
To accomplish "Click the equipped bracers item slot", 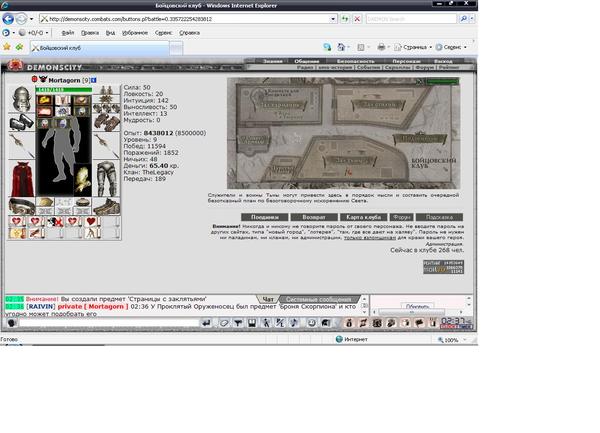I will 21,122.
